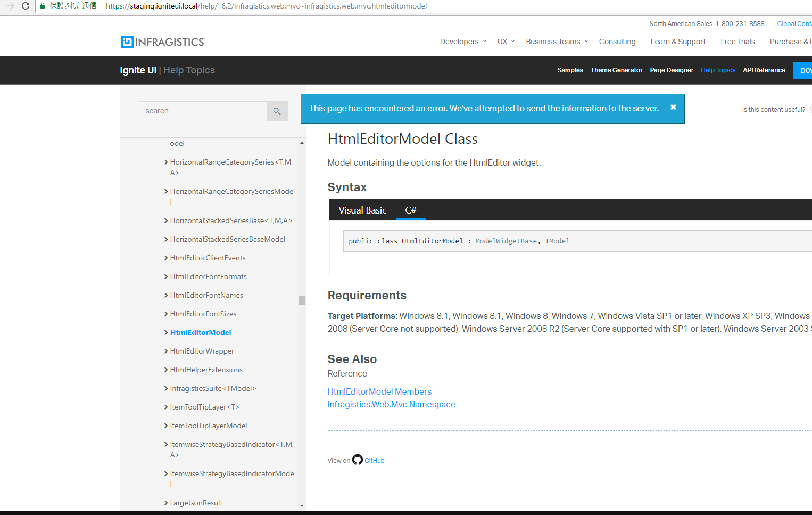Open the API Reference section
812x515 pixels.
(764, 70)
